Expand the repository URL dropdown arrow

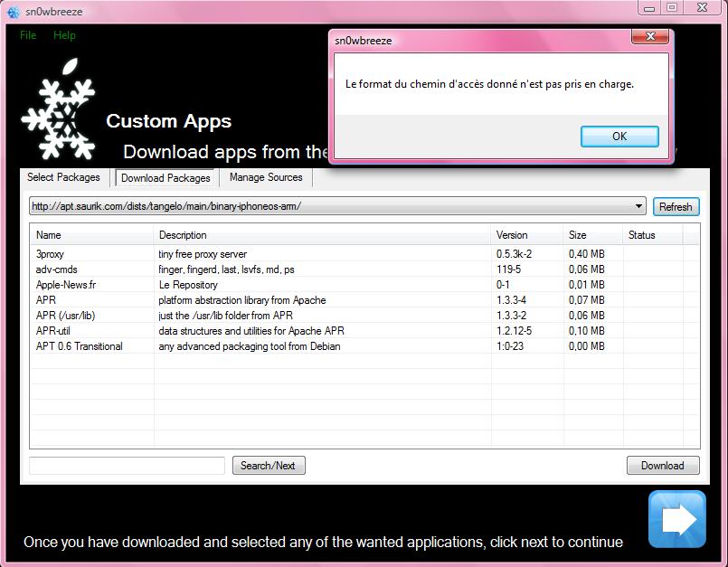point(638,206)
